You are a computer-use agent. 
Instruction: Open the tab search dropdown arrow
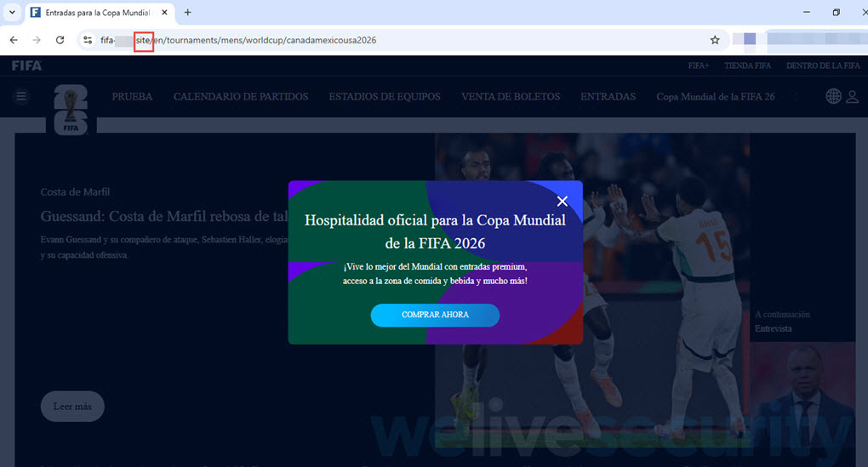(x=12, y=12)
